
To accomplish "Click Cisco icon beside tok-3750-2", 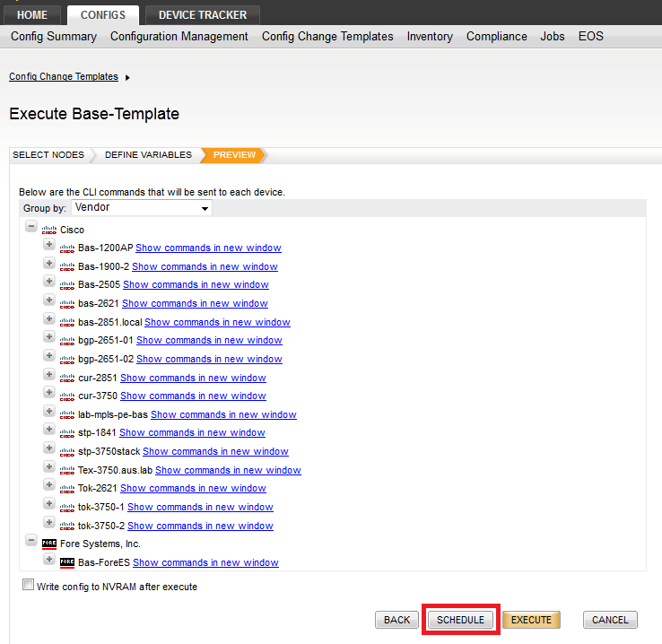I will tap(66, 526).
